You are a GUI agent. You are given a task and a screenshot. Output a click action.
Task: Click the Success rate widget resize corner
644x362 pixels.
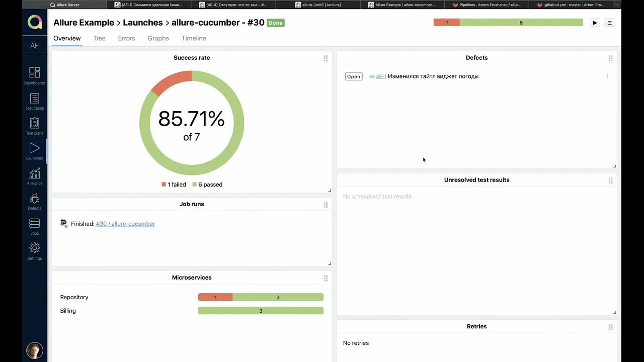pos(330,190)
